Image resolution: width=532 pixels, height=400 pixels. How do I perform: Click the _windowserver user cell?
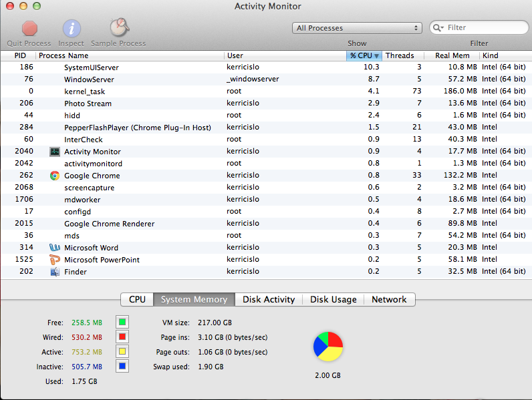click(253, 79)
